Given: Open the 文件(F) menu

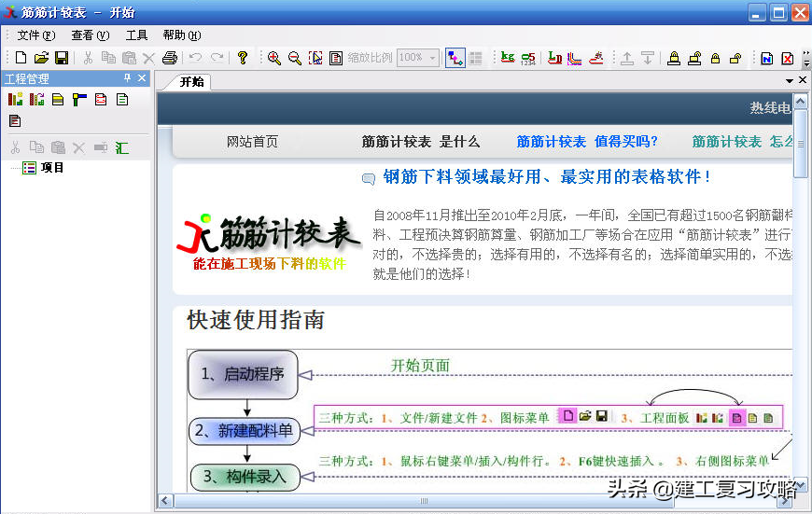Looking at the screenshot, I should (x=36, y=35).
